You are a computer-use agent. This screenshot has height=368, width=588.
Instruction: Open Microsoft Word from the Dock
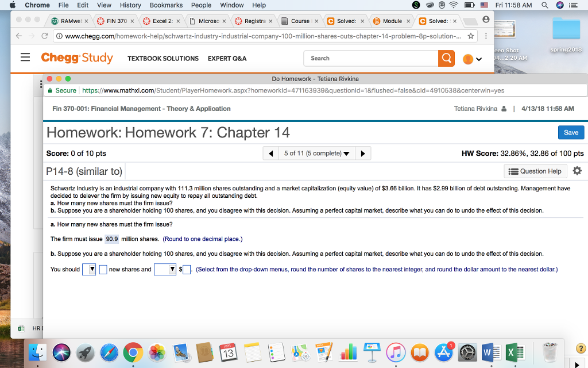point(491,352)
